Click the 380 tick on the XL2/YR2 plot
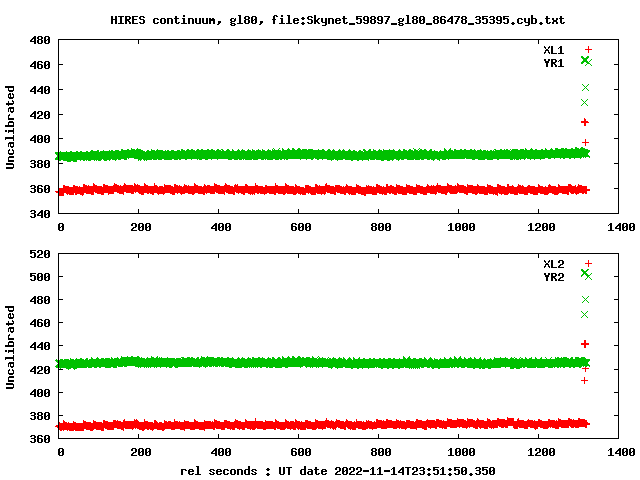 [x=40, y=416]
